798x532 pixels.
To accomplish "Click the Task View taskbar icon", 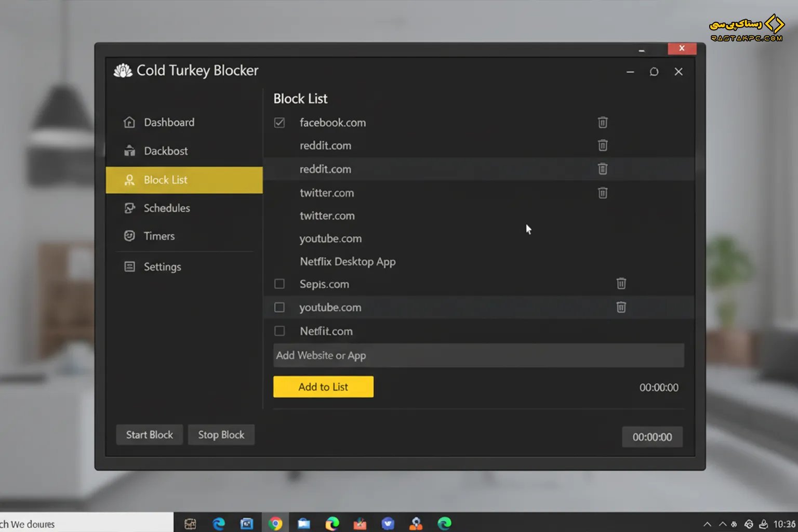I will 190,524.
